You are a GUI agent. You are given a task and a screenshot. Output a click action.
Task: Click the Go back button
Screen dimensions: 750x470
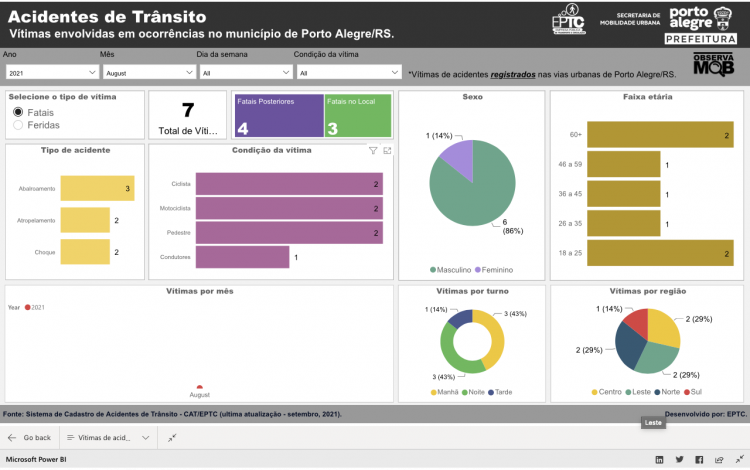(30, 437)
